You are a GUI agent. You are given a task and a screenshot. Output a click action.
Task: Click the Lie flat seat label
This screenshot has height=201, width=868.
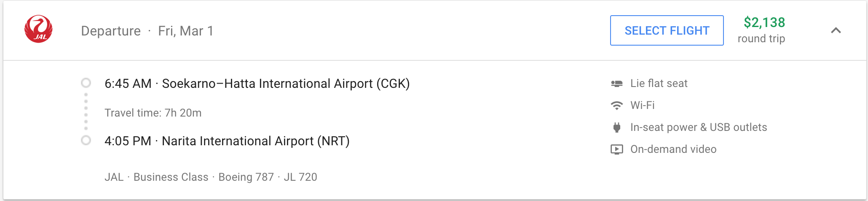click(659, 84)
